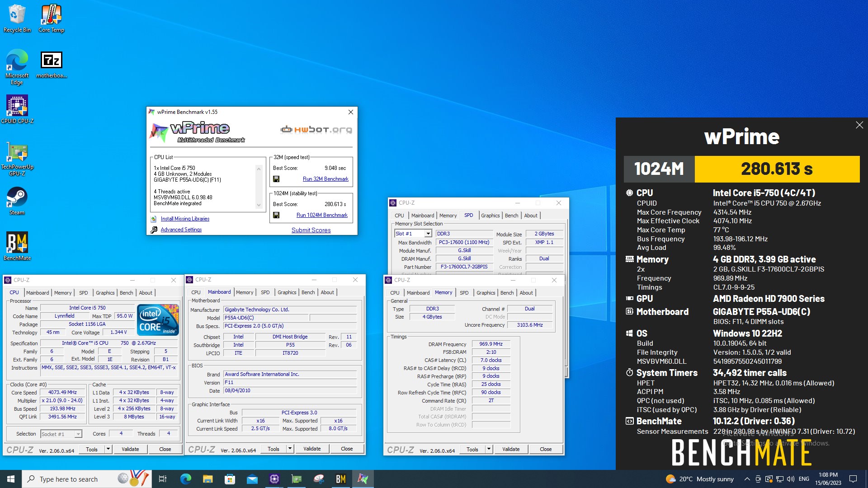The width and height of the screenshot is (868, 488).
Task: Open Snipping Tool scissors icon on the taskbar
Action: [x=319, y=479]
